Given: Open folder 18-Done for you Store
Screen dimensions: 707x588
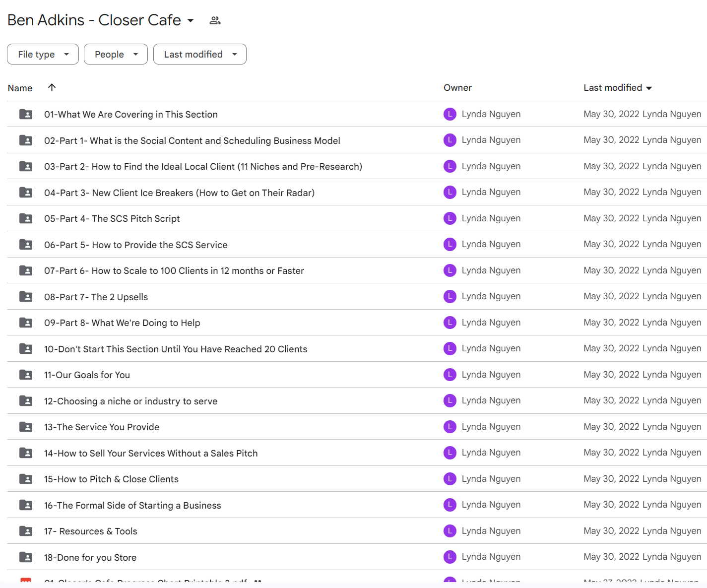Looking at the screenshot, I should (x=90, y=558).
